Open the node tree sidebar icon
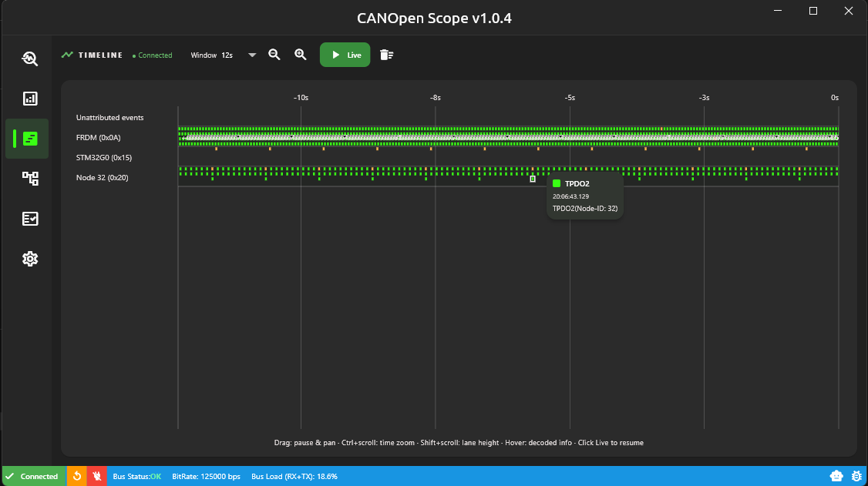 [x=30, y=178]
